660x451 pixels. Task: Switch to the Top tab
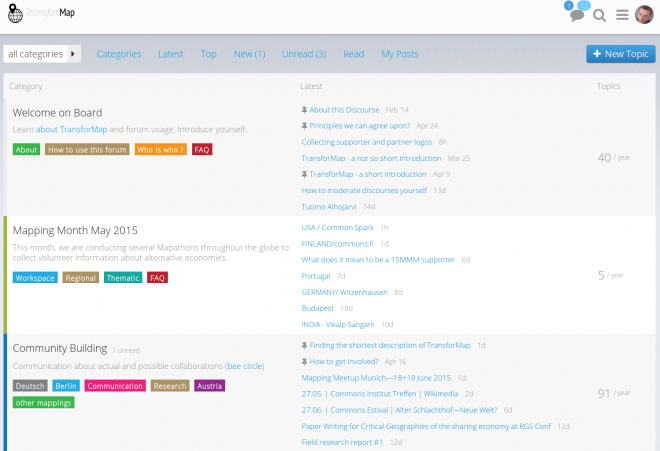coord(208,54)
